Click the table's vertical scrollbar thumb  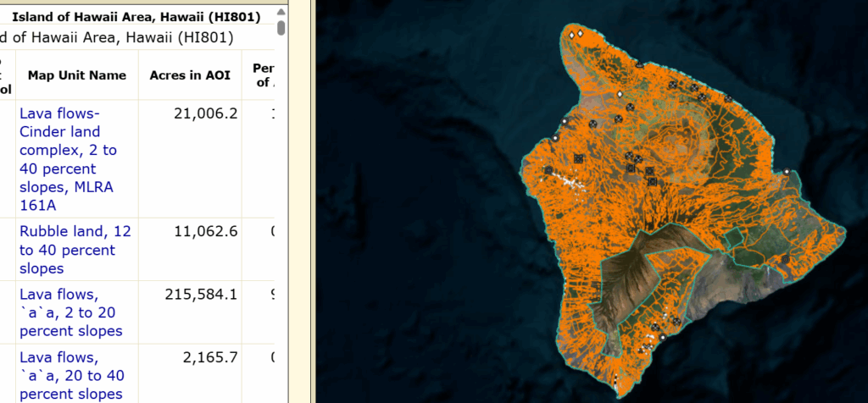[281, 27]
